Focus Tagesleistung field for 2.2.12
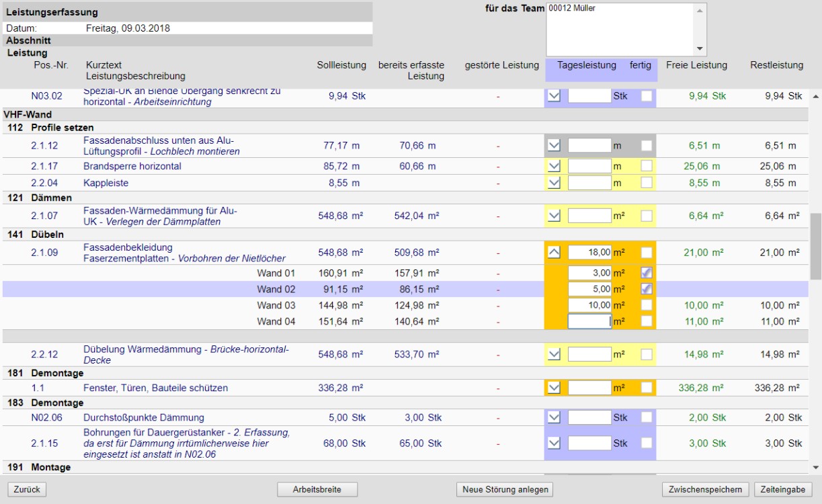This screenshot has height=504, width=822. pyautogui.click(x=589, y=354)
